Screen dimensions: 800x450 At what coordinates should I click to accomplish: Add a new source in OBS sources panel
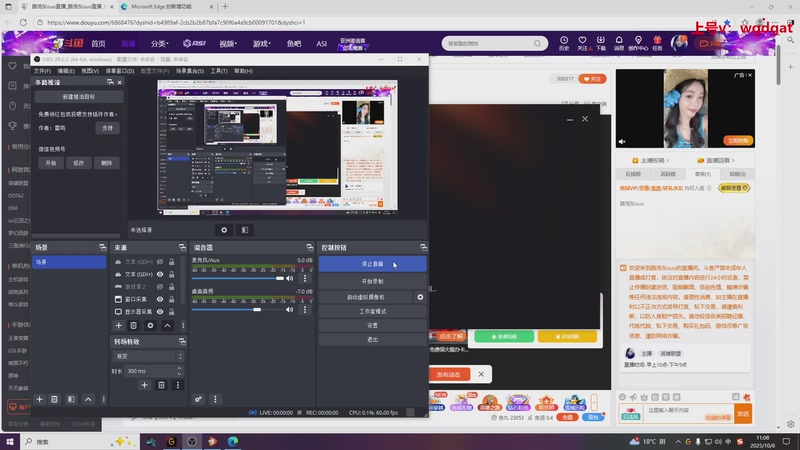click(x=118, y=326)
